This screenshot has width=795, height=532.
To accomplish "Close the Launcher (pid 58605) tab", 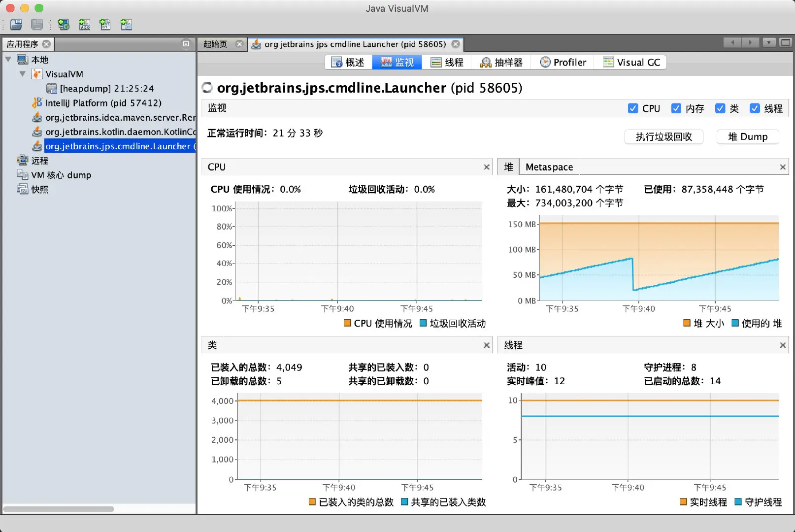I will [x=456, y=44].
